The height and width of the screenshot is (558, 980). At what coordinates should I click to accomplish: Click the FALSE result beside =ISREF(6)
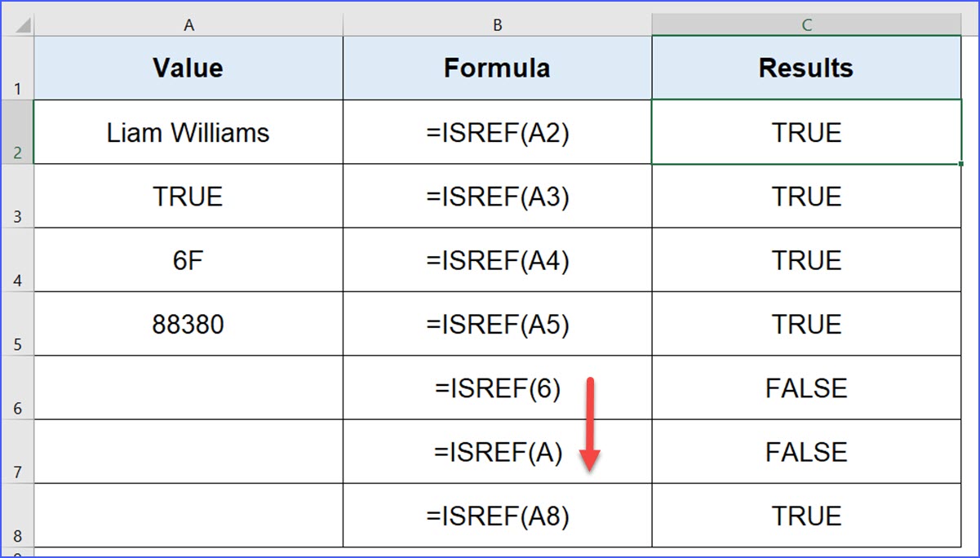[x=805, y=388]
